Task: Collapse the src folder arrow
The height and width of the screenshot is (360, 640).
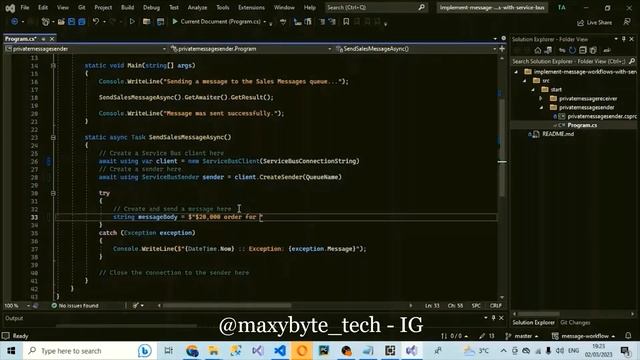Action: pos(525,81)
